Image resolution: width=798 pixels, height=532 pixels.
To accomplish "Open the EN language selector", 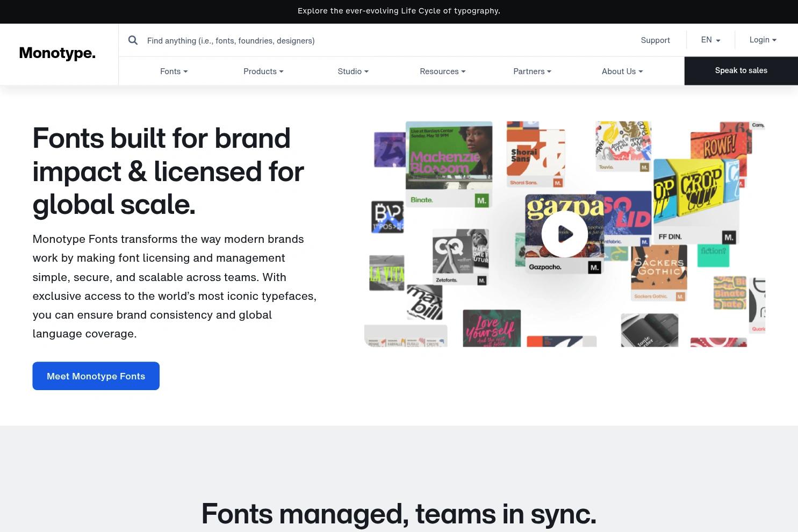I will coord(710,40).
